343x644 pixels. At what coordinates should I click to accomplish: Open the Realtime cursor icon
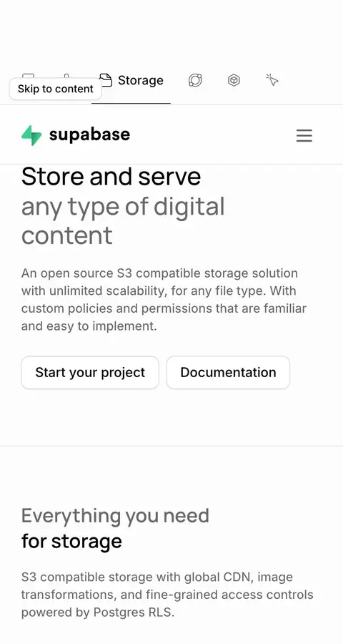coord(272,79)
